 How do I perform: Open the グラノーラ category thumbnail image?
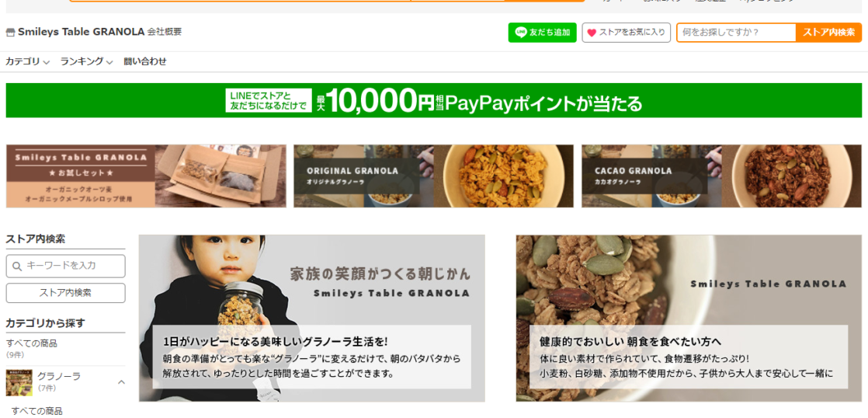pos(19,382)
